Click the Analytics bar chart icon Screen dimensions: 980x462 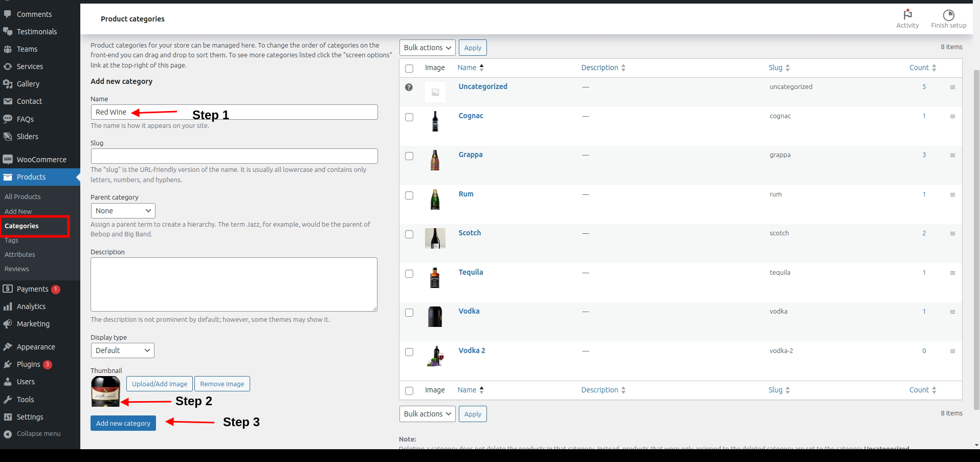tap(8, 306)
